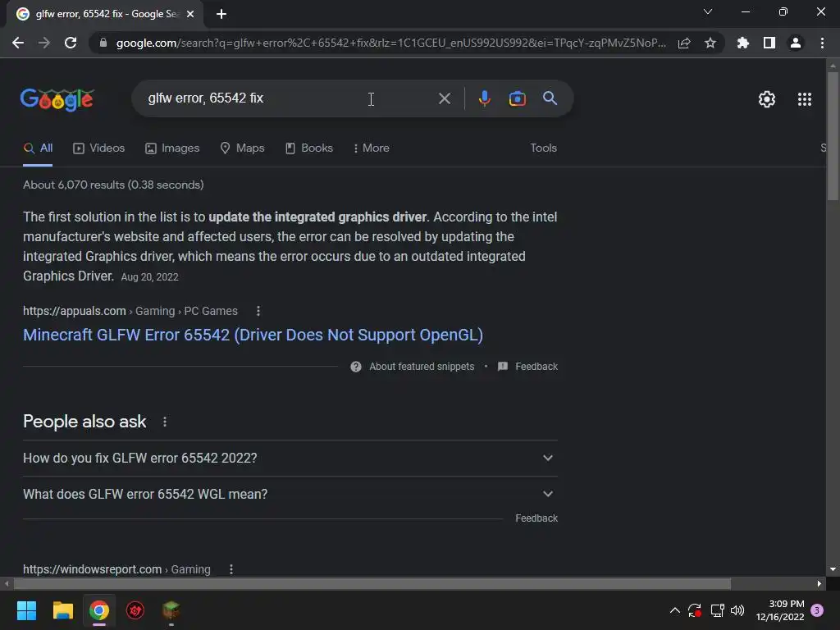Click the horizontal scrollbar thumb
Viewport: 840px width, 630px height.
click(372, 584)
